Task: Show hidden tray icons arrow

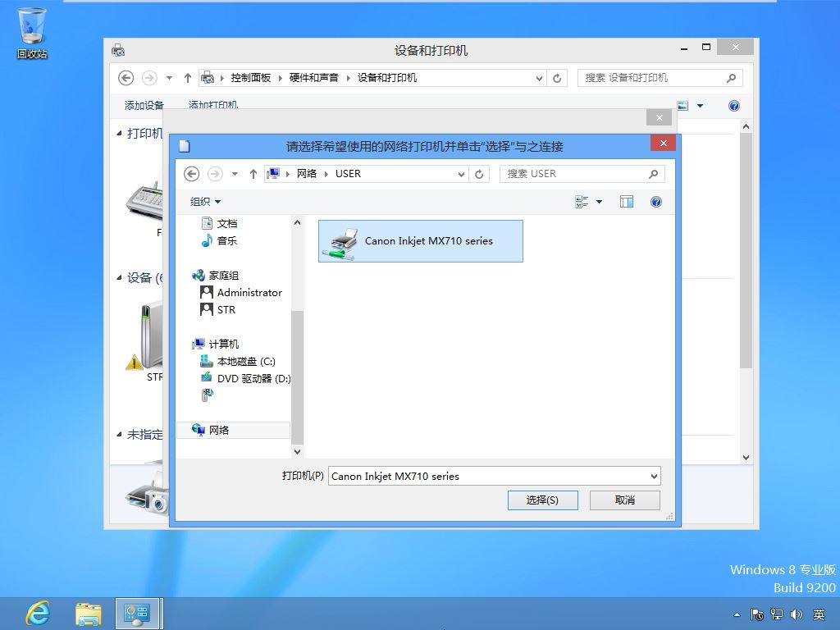Action: tap(737, 614)
